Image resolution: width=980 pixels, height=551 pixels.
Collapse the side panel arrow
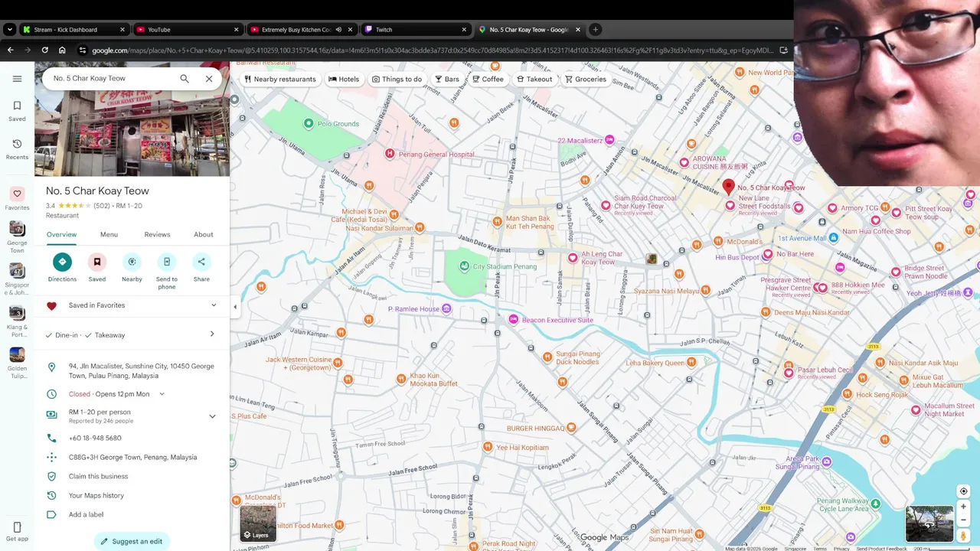[235, 307]
